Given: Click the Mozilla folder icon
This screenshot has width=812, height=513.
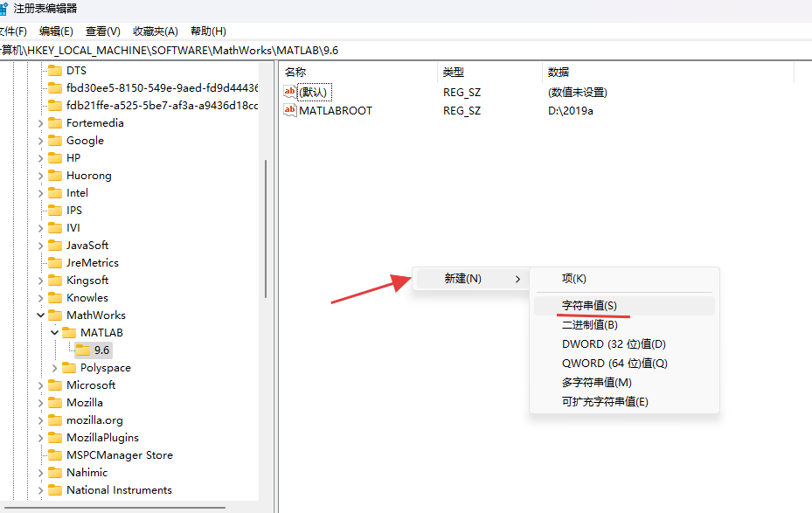Looking at the screenshot, I should click(x=55, y=402).
